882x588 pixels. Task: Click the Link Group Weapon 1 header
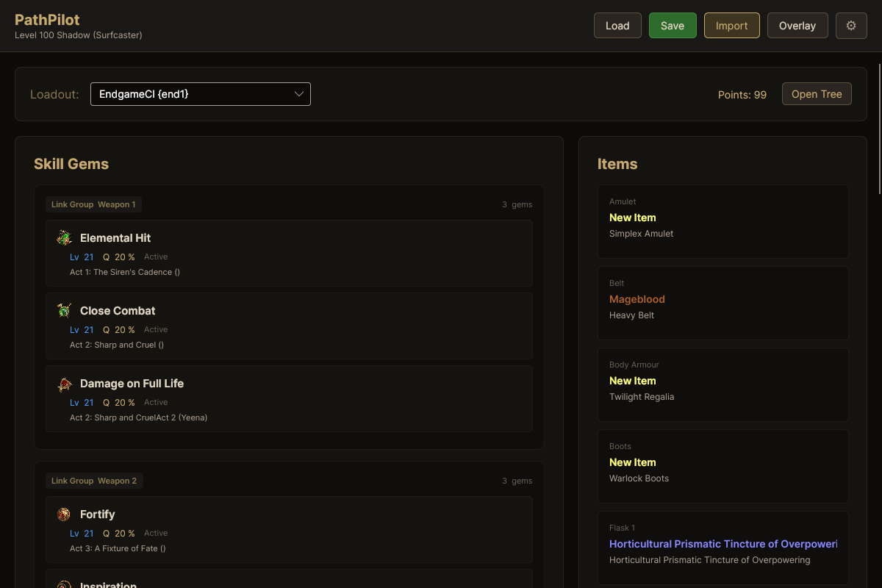(93, 204)
